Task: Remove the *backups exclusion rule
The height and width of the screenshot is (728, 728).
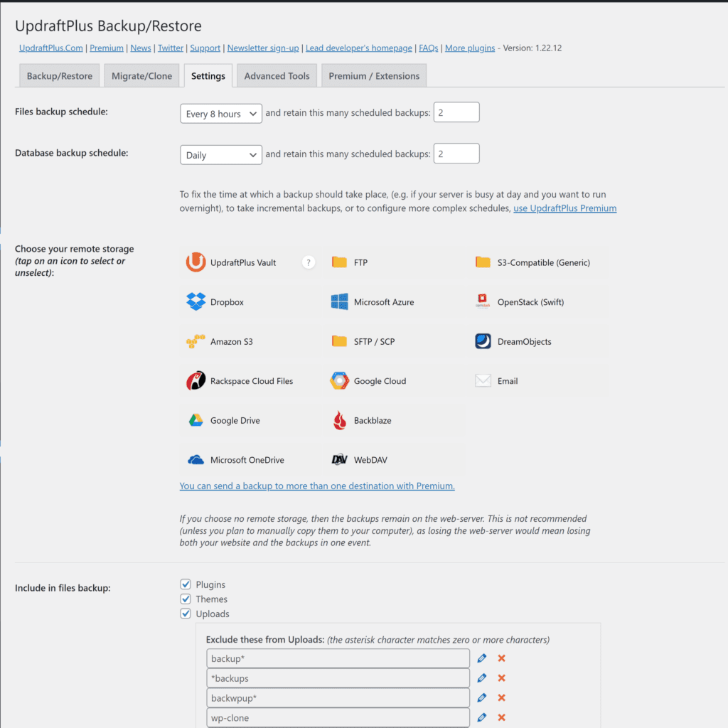Action: [x=501, y=678]
